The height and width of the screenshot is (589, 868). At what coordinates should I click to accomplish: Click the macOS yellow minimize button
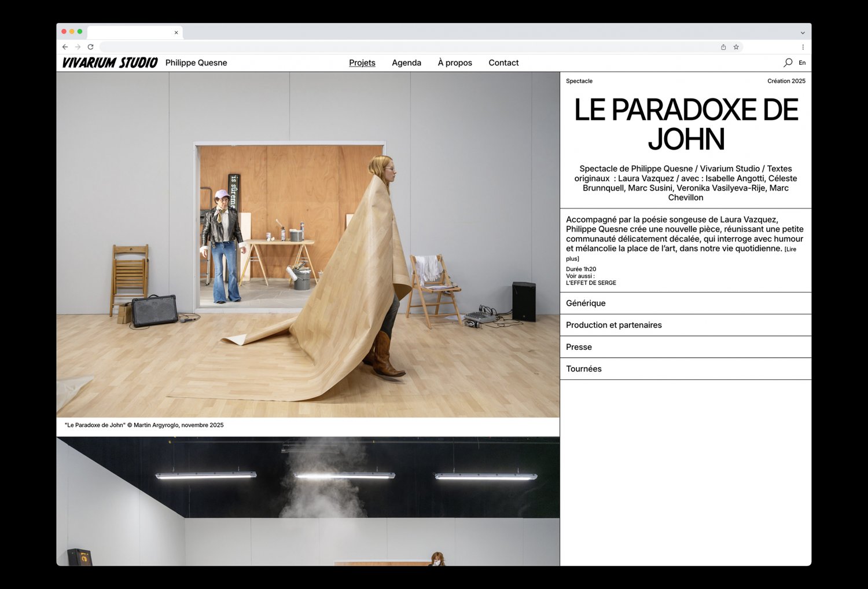pyautogui.click(x=72, y=31)
